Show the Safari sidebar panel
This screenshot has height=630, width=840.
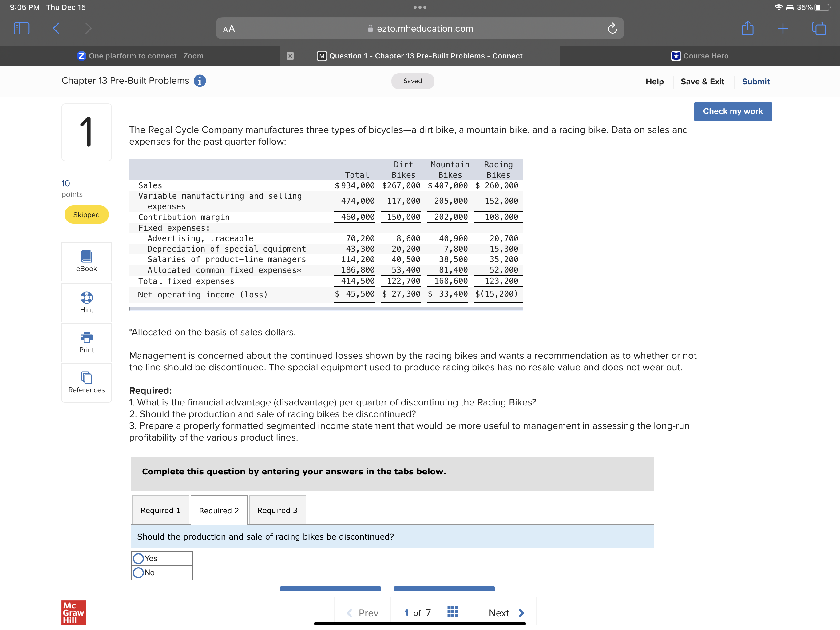pyautogui.click(x=21, y=29)
